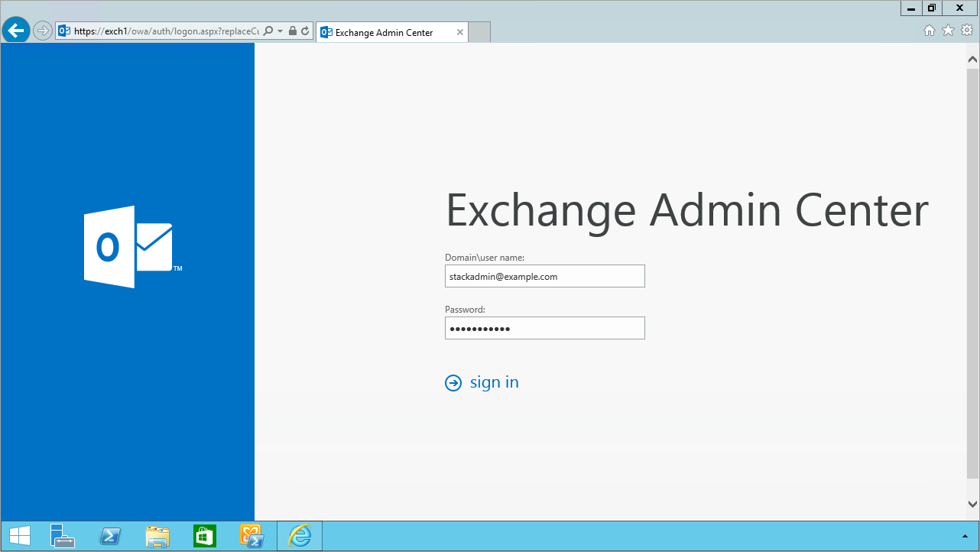This screenshot has height=552, width=980.
Task: Restore down the Internet Explorer window
Action: (x=931, y=8)
